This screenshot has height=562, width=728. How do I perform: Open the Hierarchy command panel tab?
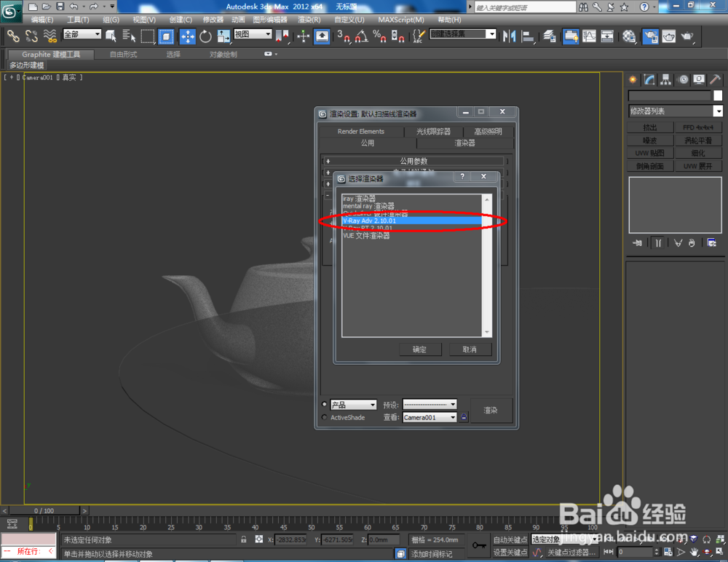(666, 80)
